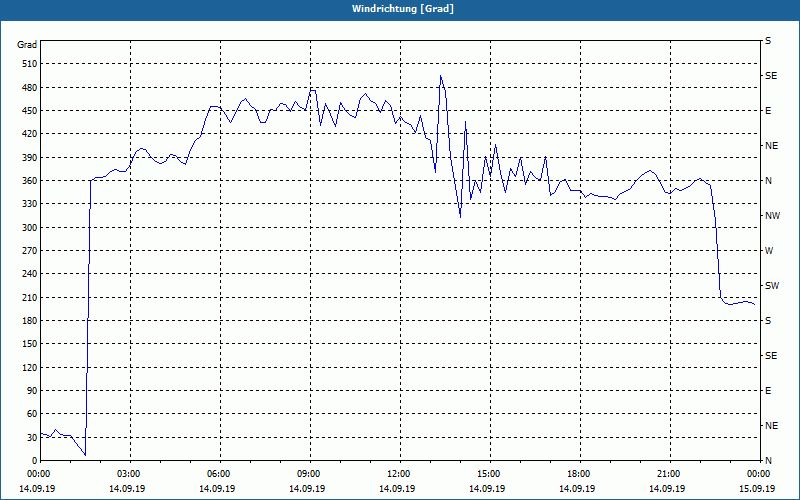Click the chart title "Windrichtung [Grad]"
This screenshot has height=500, width=800.
point(403,9)
